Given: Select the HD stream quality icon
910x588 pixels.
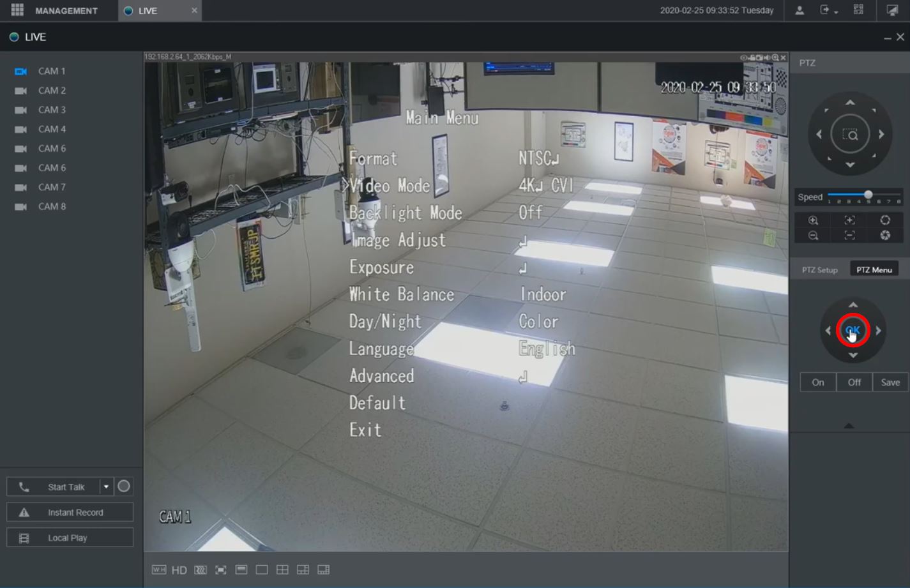Looking at the screenshot, I should (179, 569).
